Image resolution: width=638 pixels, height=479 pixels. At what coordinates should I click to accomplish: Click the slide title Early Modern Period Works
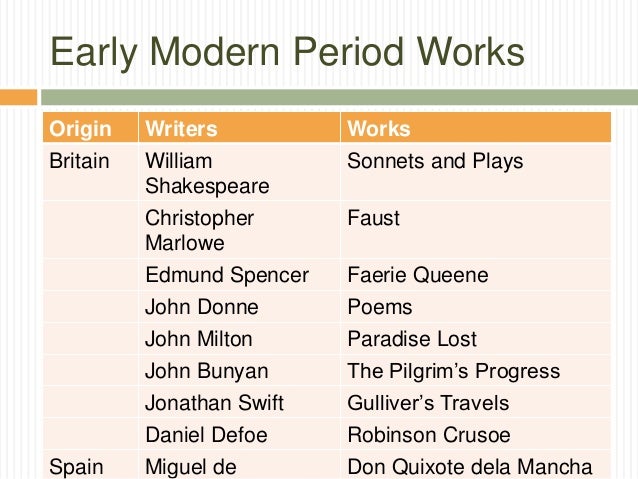coord(287,52)
